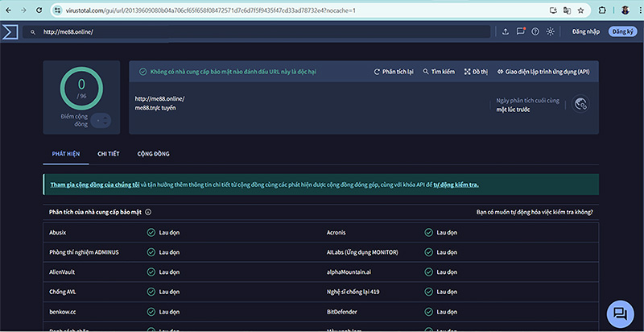644x332 pixels.
Task: Click the Đăng ký sign-up button
Action: (x=622, y=31)
